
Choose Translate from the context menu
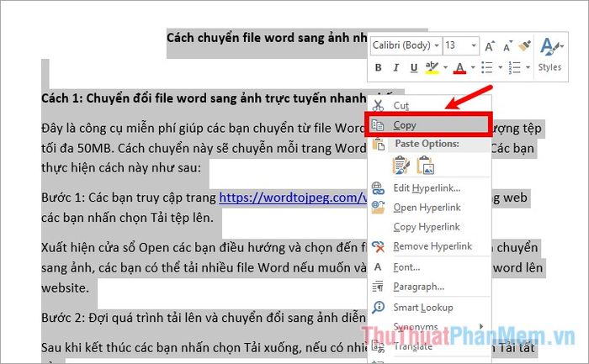[x=429, y=346]
